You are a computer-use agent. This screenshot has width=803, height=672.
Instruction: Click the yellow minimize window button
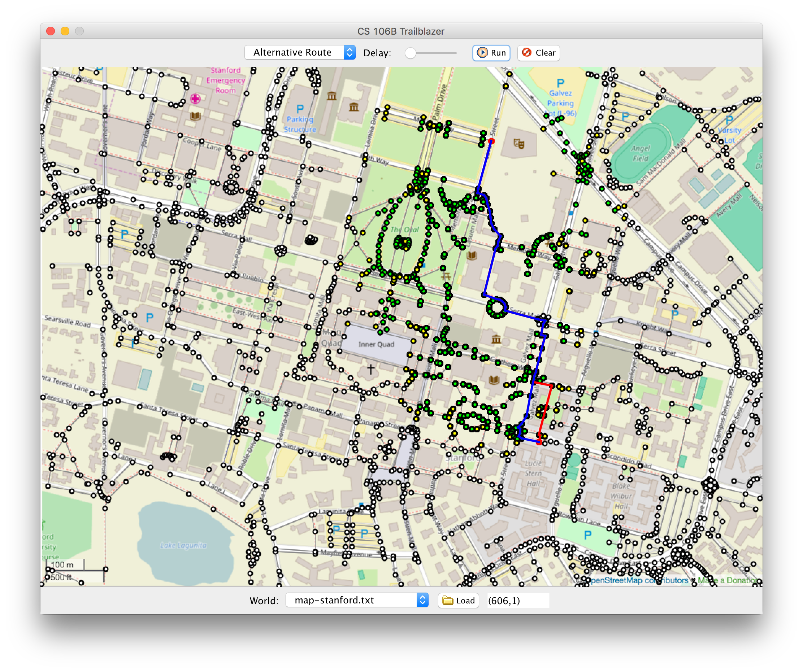[65, 31]
